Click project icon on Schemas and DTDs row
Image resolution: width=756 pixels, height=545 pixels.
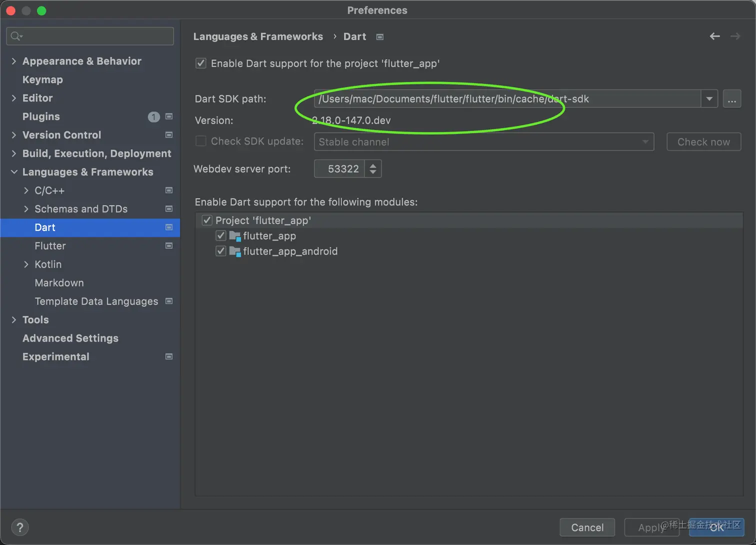[169, 209]
